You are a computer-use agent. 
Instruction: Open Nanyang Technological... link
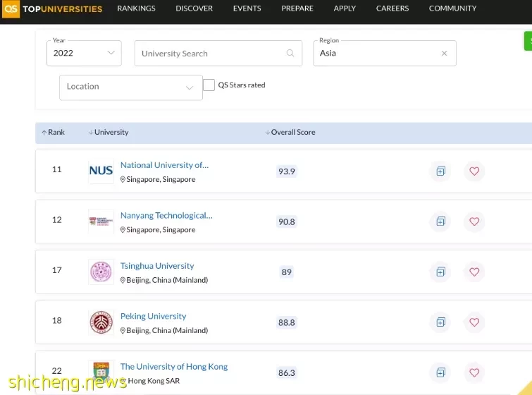166,215
